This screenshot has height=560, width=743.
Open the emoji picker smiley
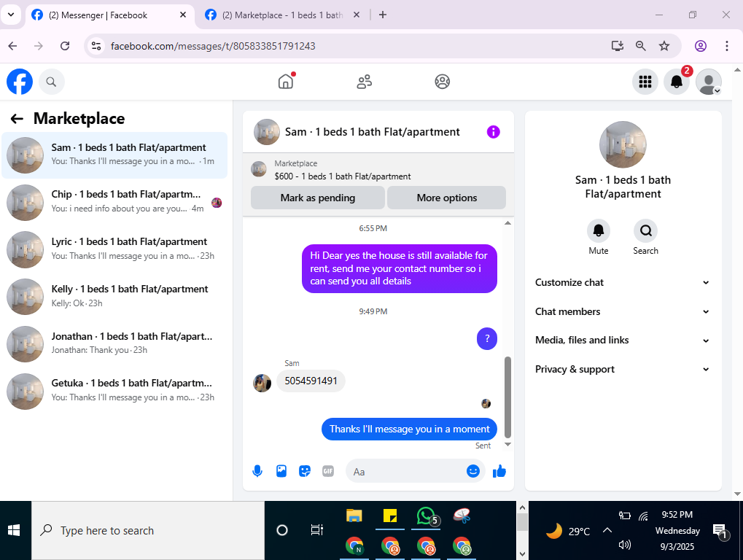pos(473,471)
